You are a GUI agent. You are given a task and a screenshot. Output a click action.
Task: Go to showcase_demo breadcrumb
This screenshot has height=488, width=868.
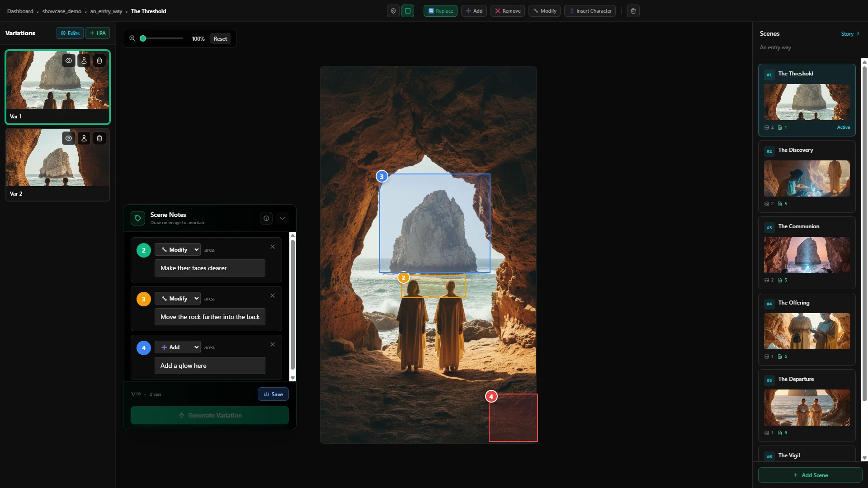click(62, 11)
